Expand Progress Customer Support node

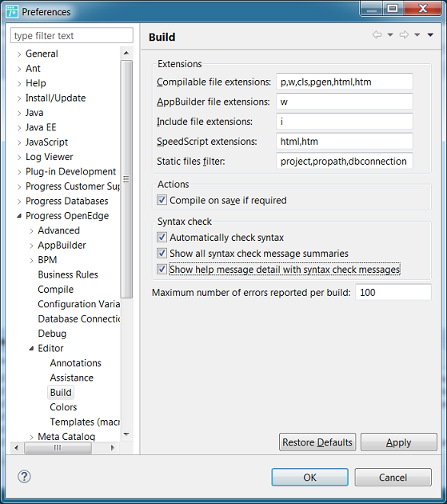click(x=19, y=186)
